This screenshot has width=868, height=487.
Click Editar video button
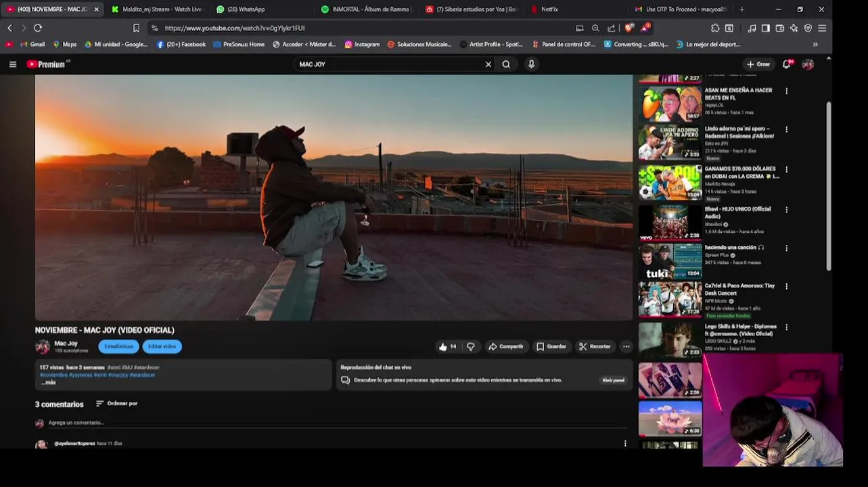(x=162, y=346)
